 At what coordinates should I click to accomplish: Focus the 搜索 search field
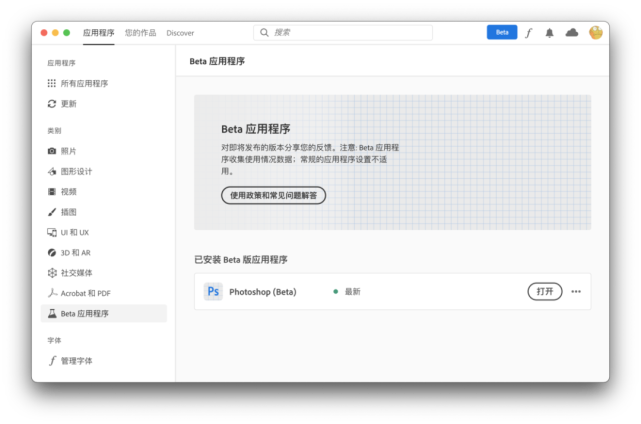343,32
